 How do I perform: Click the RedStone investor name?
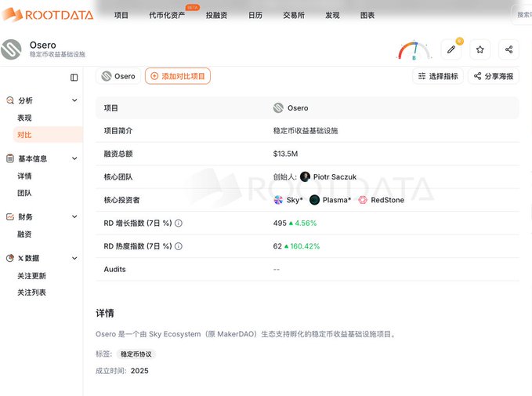point(388,200)
